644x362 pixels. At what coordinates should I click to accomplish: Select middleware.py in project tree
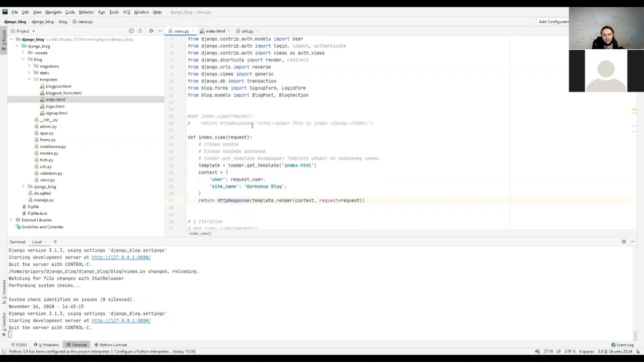pos(53,147)
